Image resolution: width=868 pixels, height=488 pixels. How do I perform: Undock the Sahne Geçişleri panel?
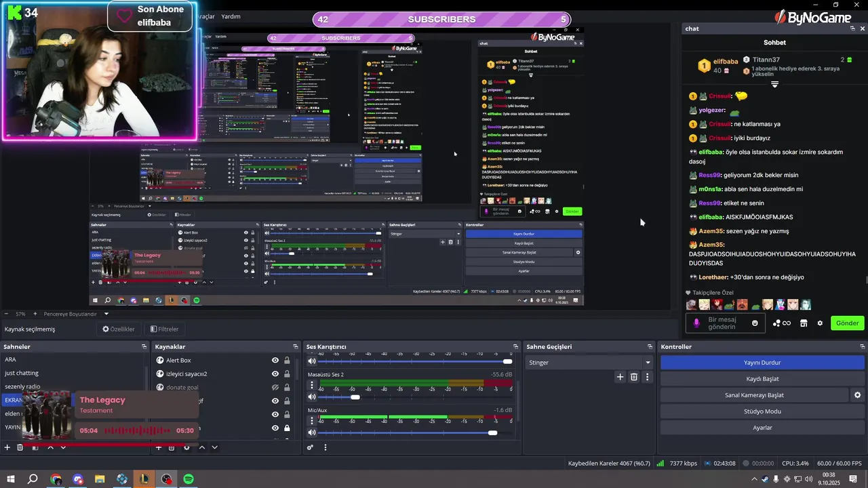pos(650,346)
